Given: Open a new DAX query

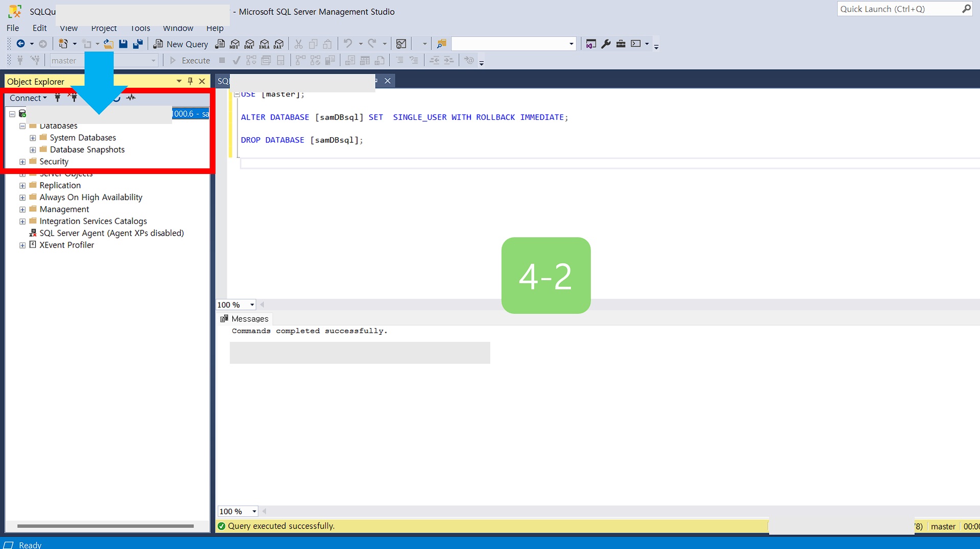Looking at the screenshot, I should (x=279, y=44).
